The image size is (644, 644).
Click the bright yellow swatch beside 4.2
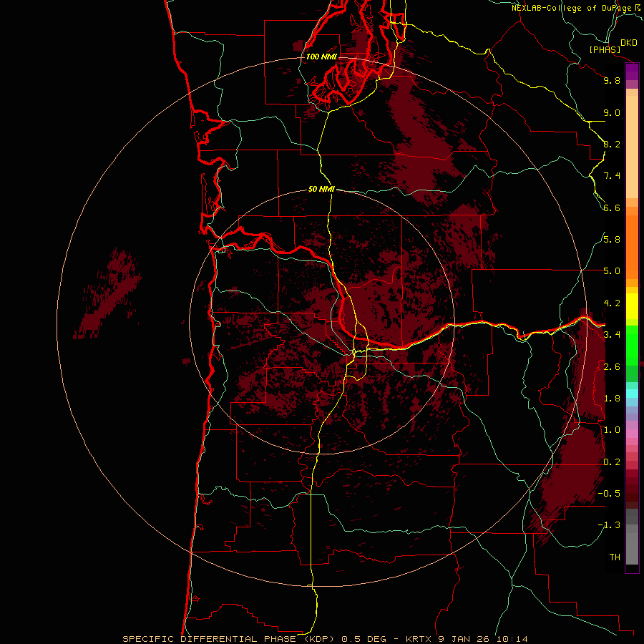tap(632, 306)
